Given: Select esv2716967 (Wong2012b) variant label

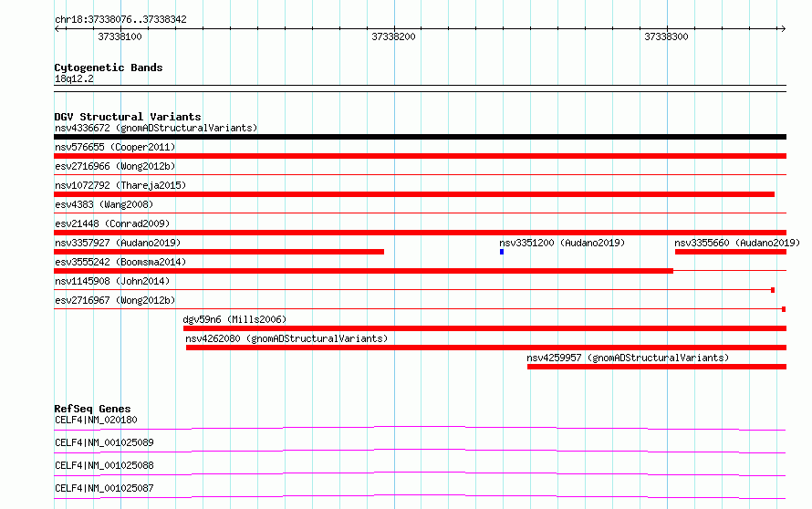Looking at the screenshot, I should [x=115, y=300].
